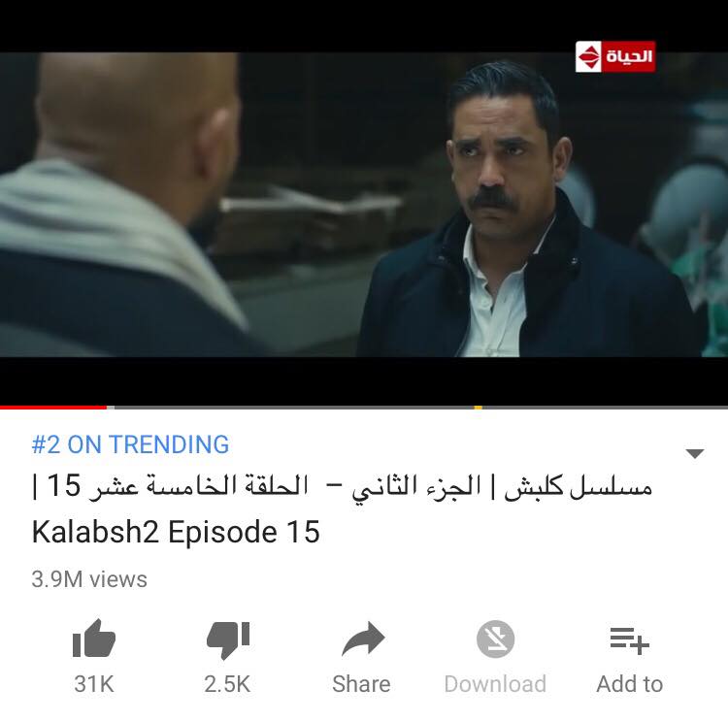
Task: Tap the 2.5K dislikes count
Action: tap(227, 684)
